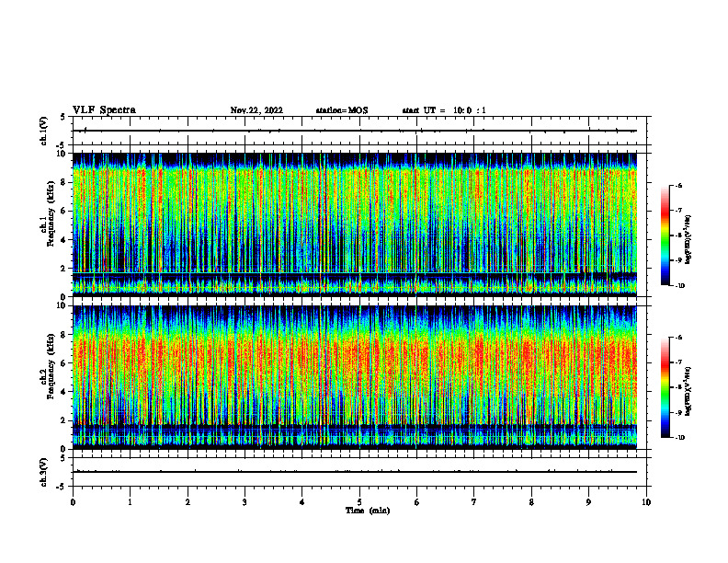Click the ch.2 color scale "log(PSD)" label
This screenshot has width=728, height=563.
(x=688, y=391)
